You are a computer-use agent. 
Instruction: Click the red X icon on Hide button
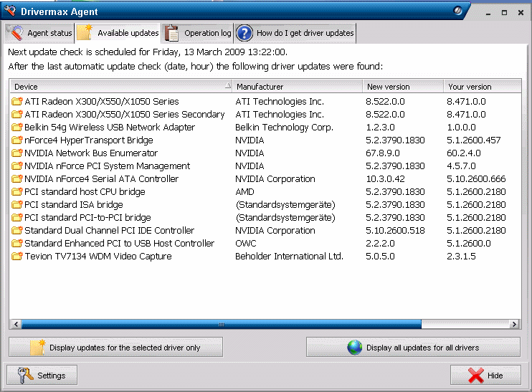pyautogui.click(x=475, y=376)
